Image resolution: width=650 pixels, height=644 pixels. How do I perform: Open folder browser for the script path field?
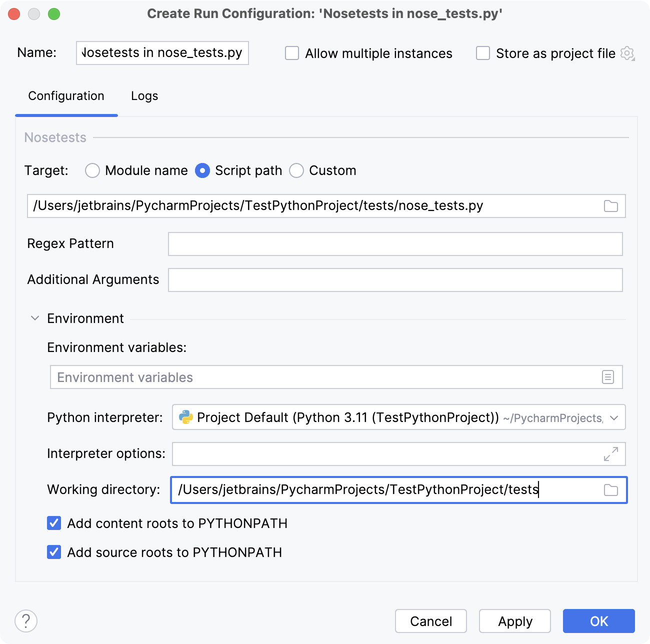click(610, 205)
